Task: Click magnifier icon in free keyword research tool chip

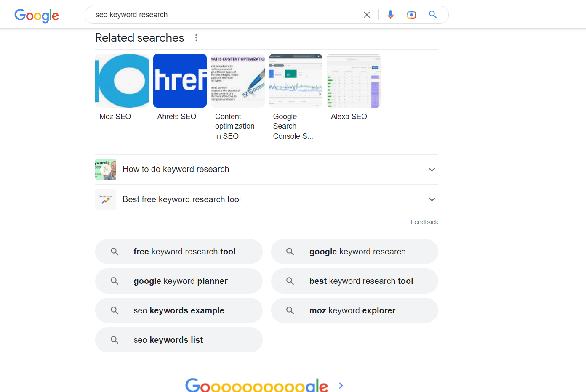Action: tap(115, 252)
